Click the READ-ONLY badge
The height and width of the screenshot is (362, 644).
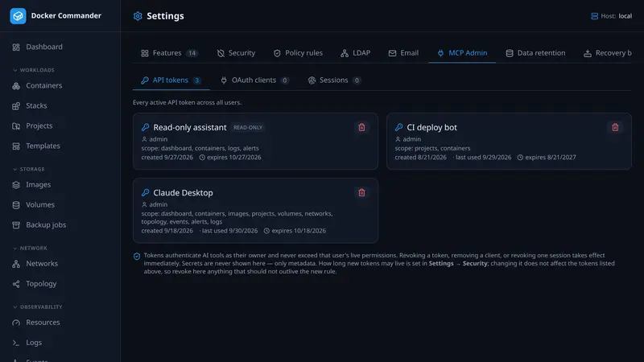pos(248,128)
